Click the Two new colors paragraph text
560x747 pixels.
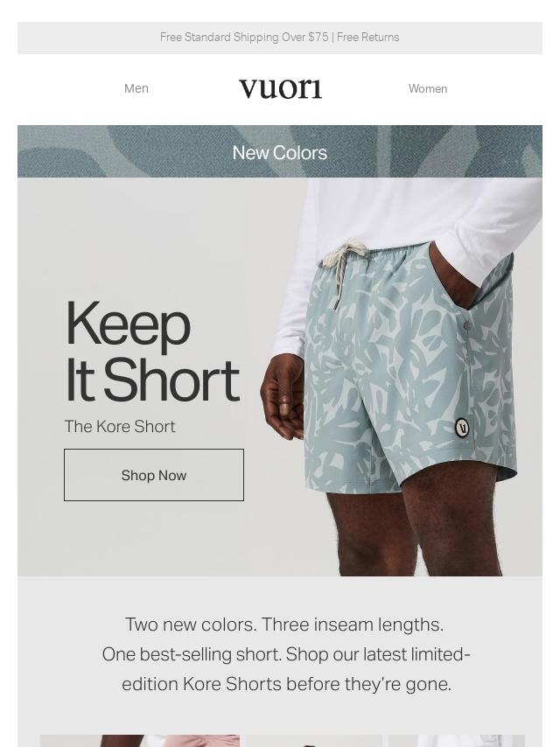pos(285,654)
